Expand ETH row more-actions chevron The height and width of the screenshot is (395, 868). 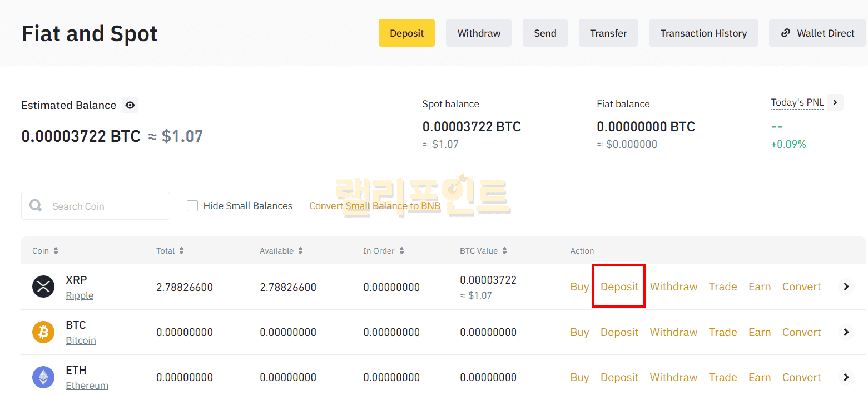(846, 377)
